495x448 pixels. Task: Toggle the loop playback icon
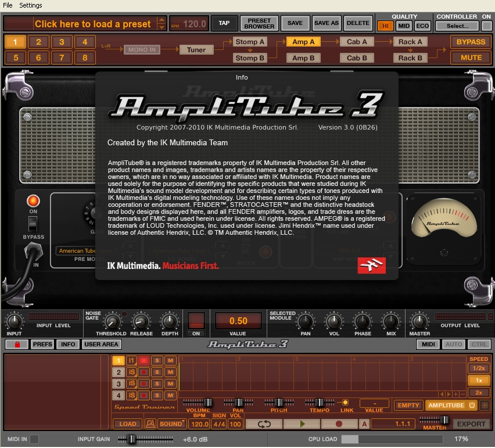pyautogui.click(x=264, y=424)
